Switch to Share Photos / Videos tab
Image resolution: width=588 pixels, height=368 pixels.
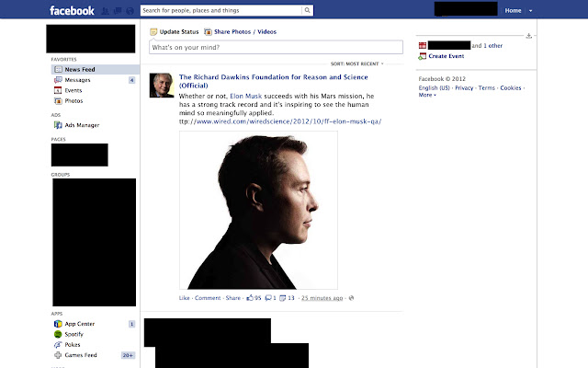241,32
